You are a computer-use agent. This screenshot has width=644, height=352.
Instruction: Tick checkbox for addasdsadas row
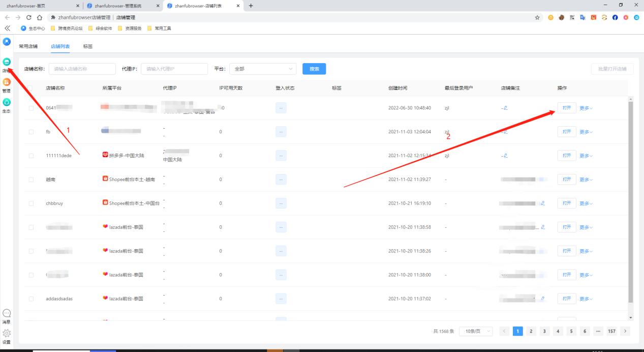tap(31, 299)
